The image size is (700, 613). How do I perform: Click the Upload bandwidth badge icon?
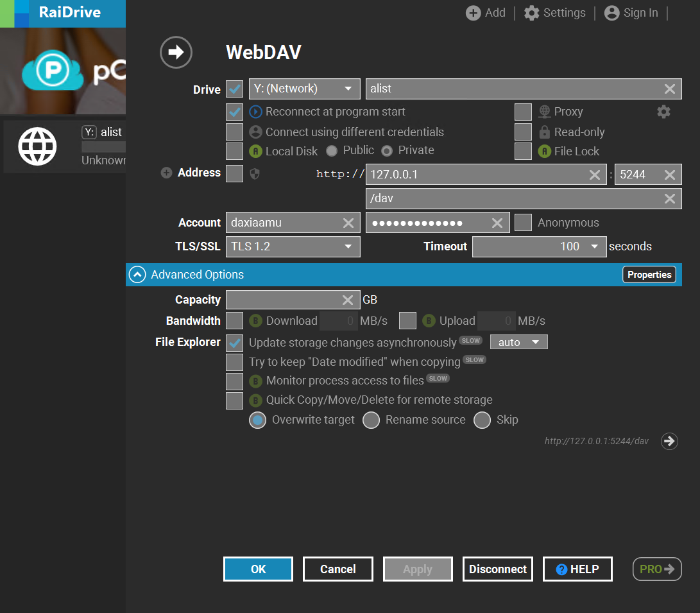click(429, 320)
